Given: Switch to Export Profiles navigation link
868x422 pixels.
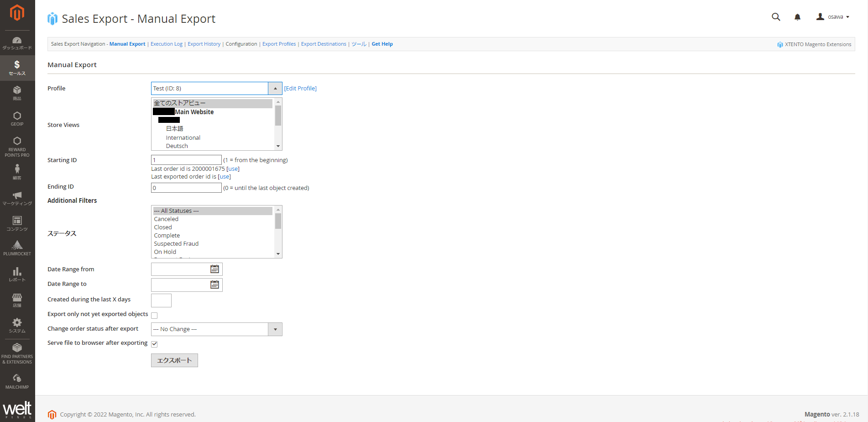Looking at the screenshot, I should click(279, 44).
